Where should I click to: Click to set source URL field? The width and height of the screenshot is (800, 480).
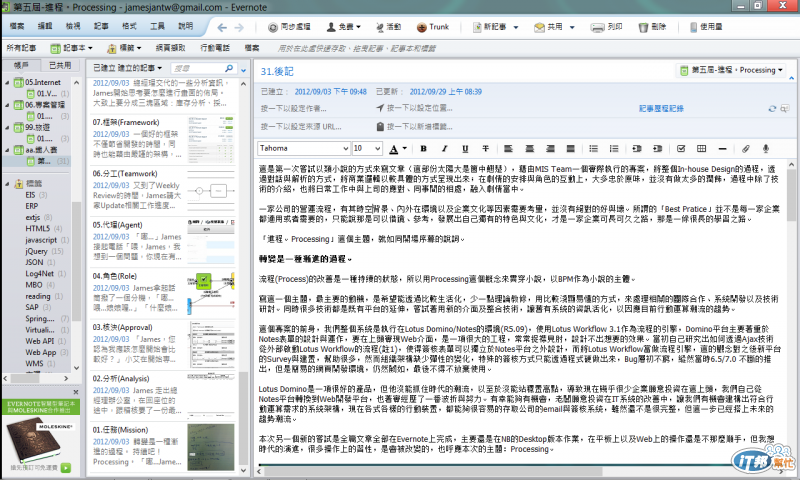tap(301, 127)
